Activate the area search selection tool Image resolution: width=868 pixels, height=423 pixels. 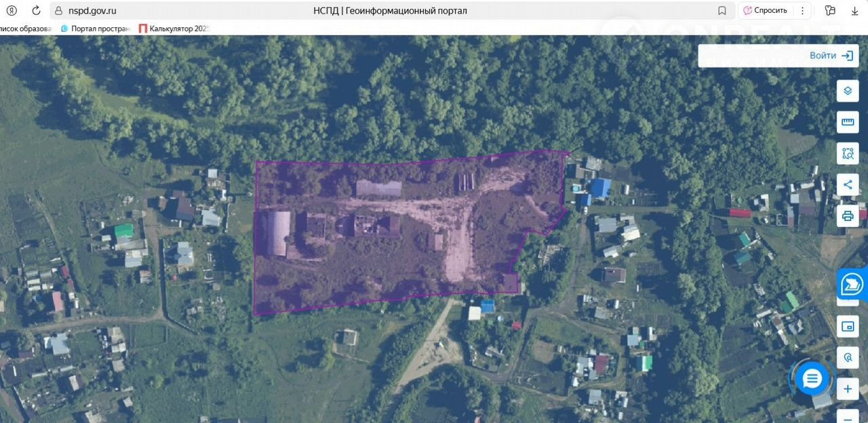pos(848,153)
